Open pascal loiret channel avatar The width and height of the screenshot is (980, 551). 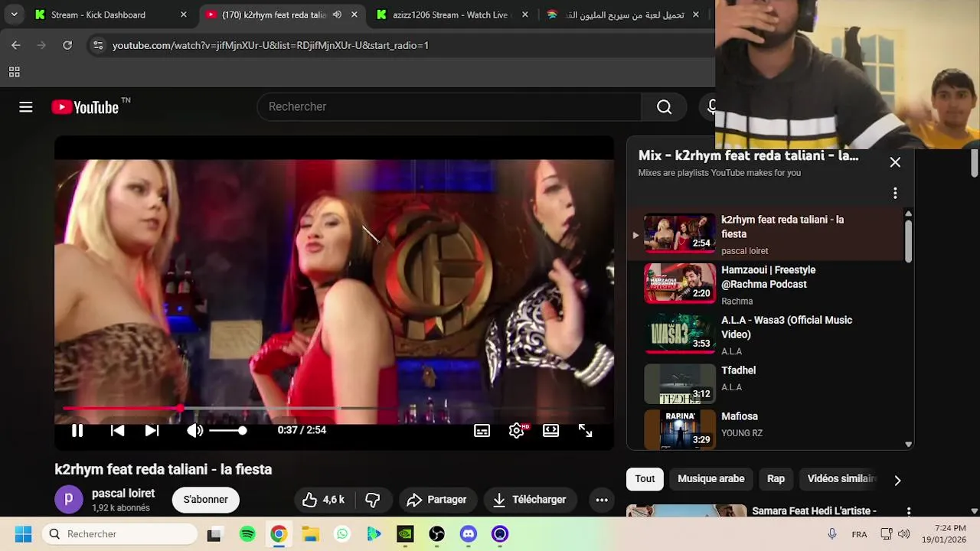tap(69, 500)
